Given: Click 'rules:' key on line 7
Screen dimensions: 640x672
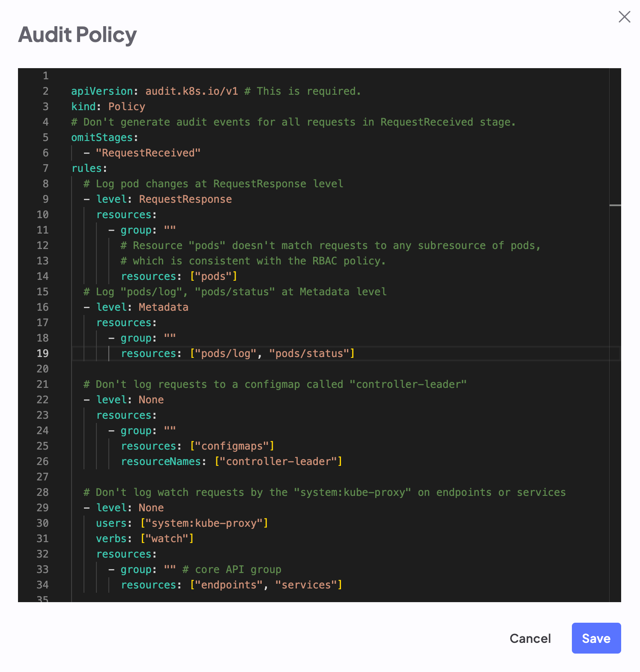Looking at the screenshot, I should (89, 168).
